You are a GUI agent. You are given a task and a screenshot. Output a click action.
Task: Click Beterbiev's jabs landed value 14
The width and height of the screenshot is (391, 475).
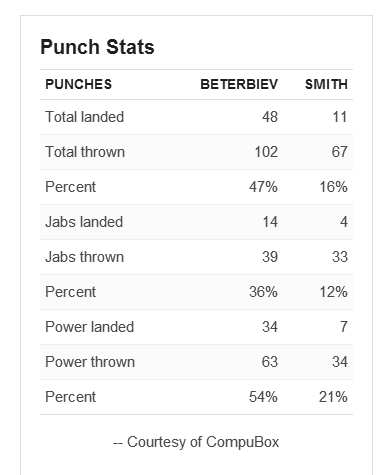point(270,222)
